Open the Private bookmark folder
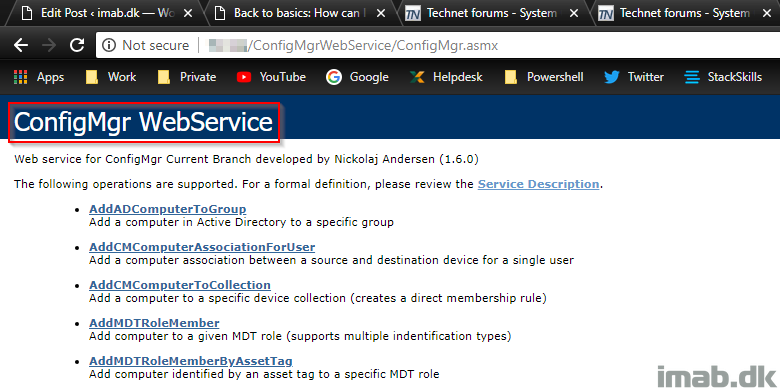780x389 pixels. 186,77
